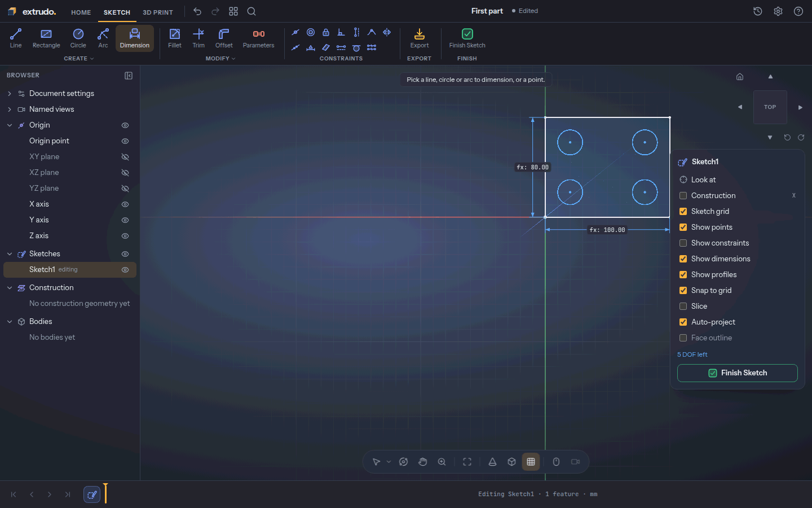Viewport: 812px width, 508px height.
Task: Toggle the grid display button
Action: (531, 462)
